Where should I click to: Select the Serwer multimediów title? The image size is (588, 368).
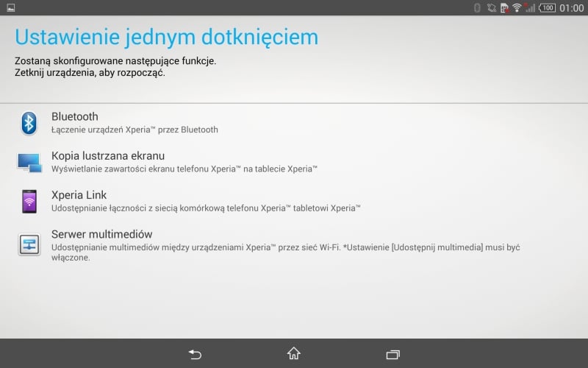coord(101,234)
